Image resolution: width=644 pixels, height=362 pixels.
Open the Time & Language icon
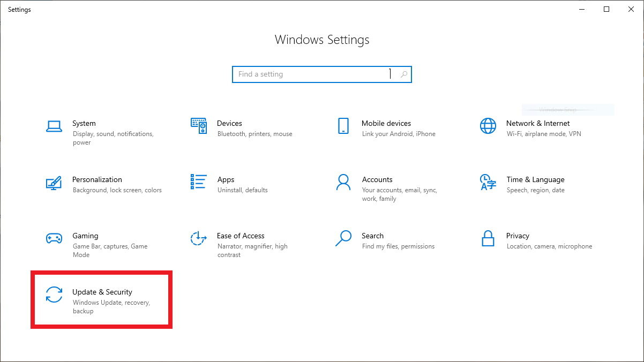coord(488,182)
